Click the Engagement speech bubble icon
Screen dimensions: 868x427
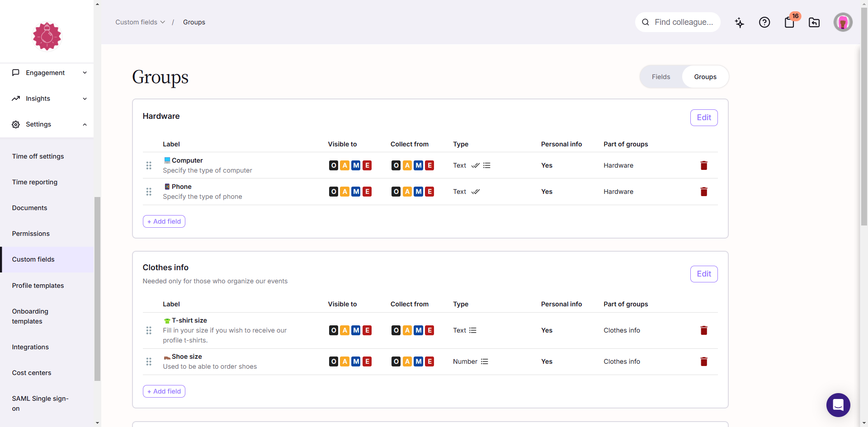point(16,73)
